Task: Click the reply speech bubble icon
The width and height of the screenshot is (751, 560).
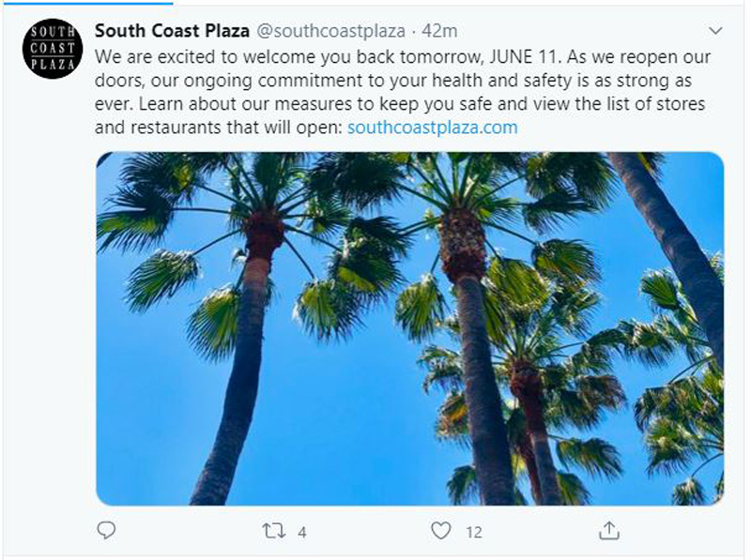Action: 107,531
